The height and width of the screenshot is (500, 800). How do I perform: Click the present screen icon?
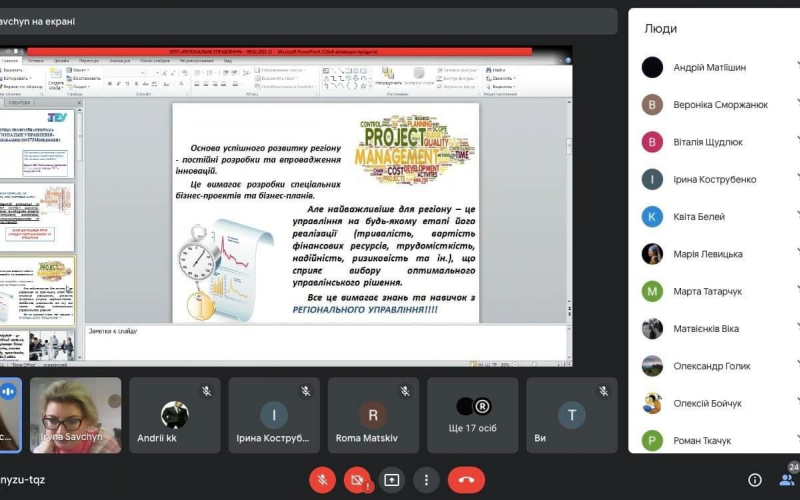pos(392,480)
